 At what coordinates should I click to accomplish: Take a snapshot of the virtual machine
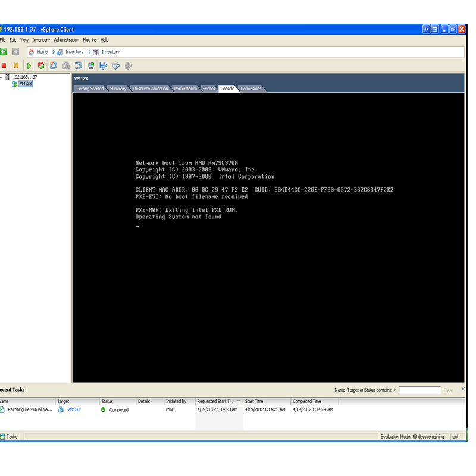point(52,66)
